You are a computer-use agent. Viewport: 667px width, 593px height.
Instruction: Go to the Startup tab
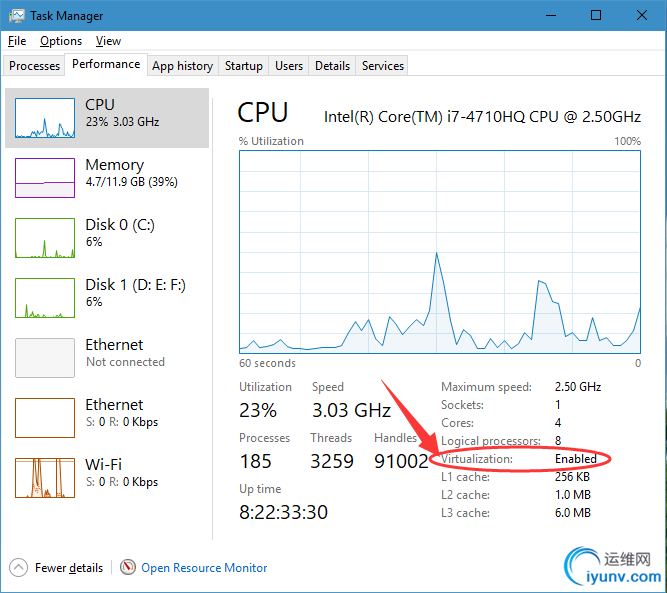click(x=244, y=66)
